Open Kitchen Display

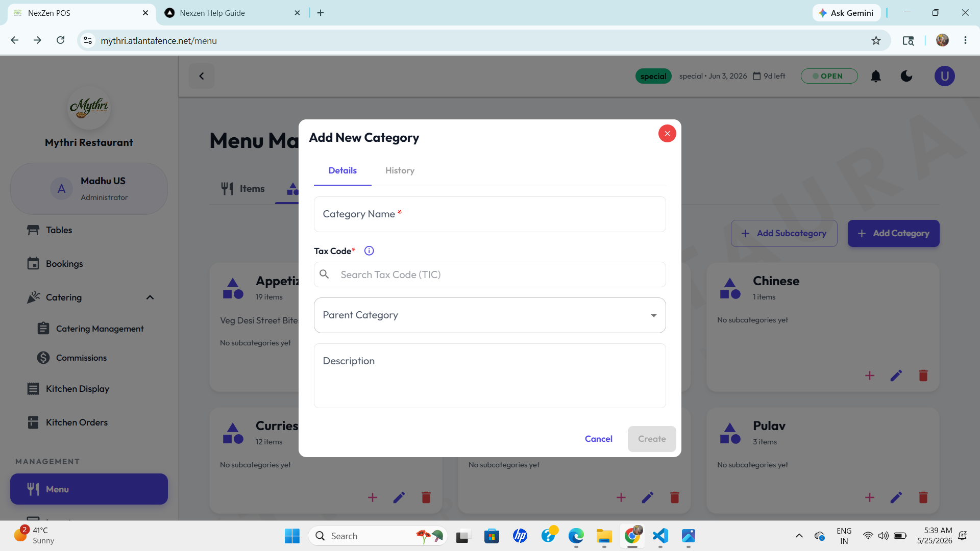89,389
